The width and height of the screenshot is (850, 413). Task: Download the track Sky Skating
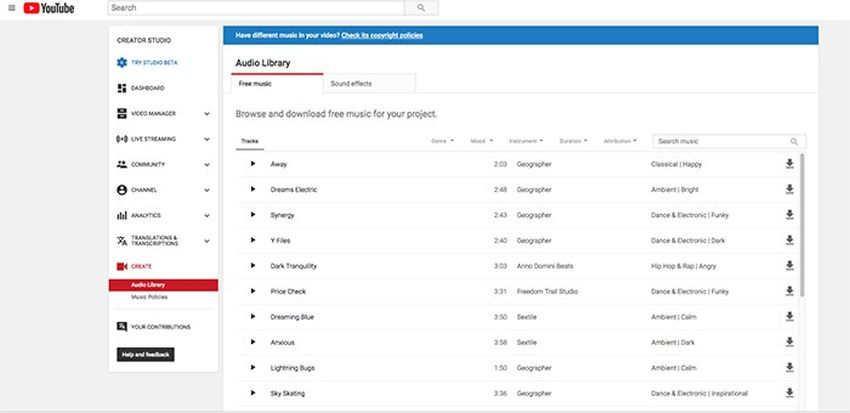coord(789,393)
